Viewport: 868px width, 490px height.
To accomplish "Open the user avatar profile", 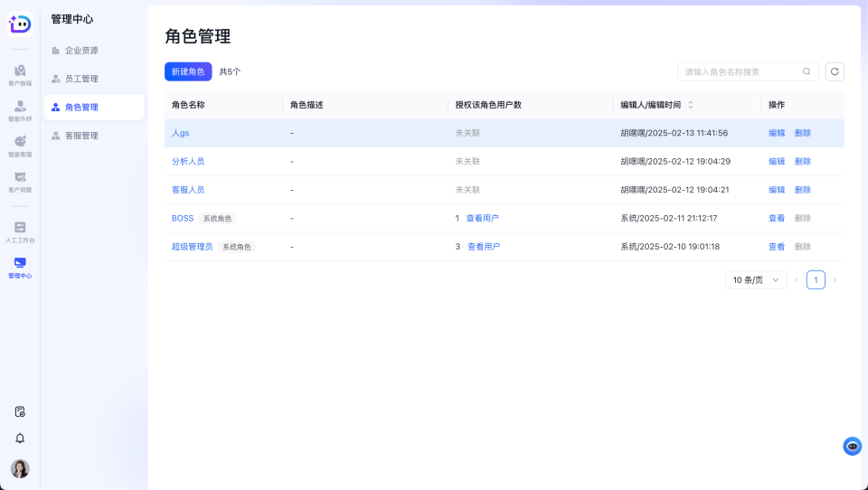I will 20,468.
